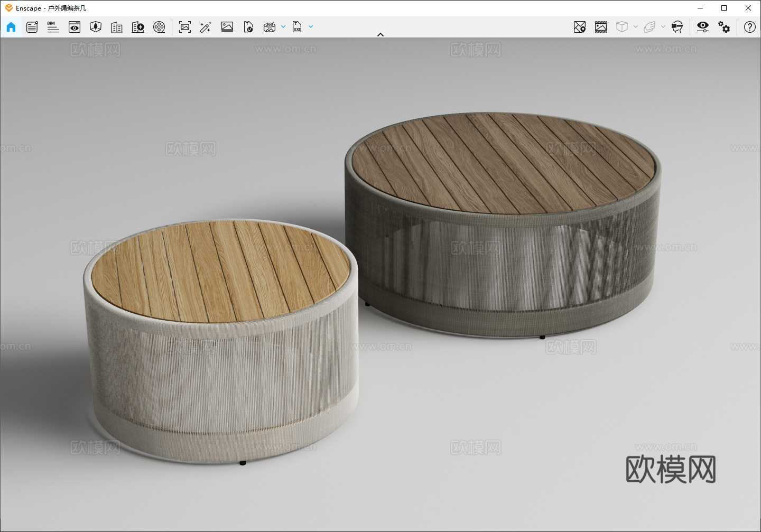Open General Settings gears icon
This screenshot has height=532, width=761.
tap(724, 27)
